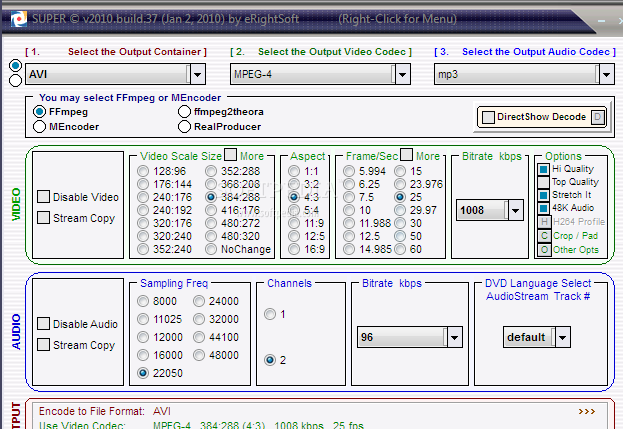Click the 'D' icon beside DirectShow Decode

click(x=597, y=117)
